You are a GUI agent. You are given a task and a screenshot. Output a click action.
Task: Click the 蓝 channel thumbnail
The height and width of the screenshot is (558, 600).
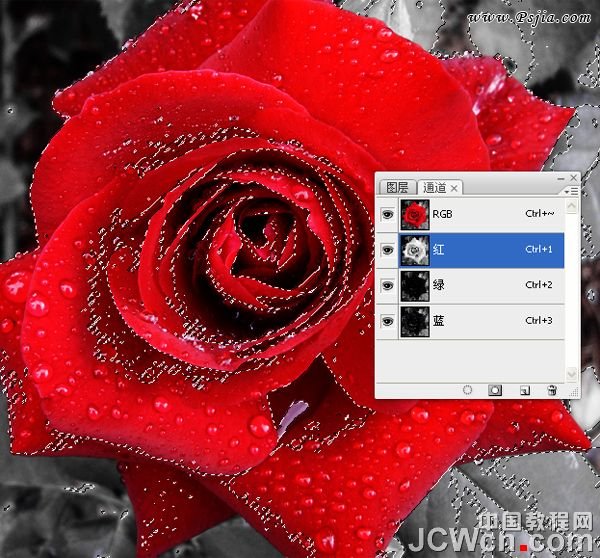coord(415,321)
